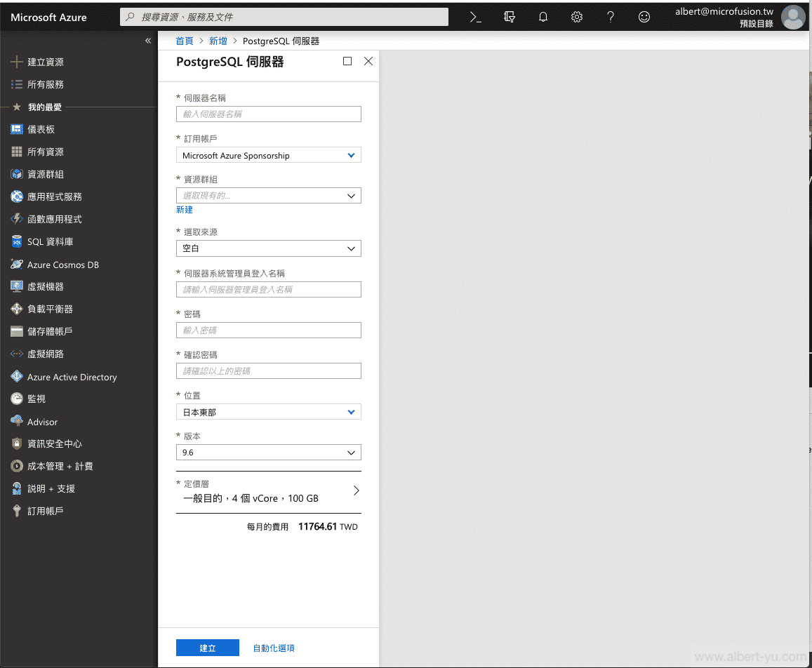
Task: Go to 首頁 breadcrumb
Action: (185, 41)
